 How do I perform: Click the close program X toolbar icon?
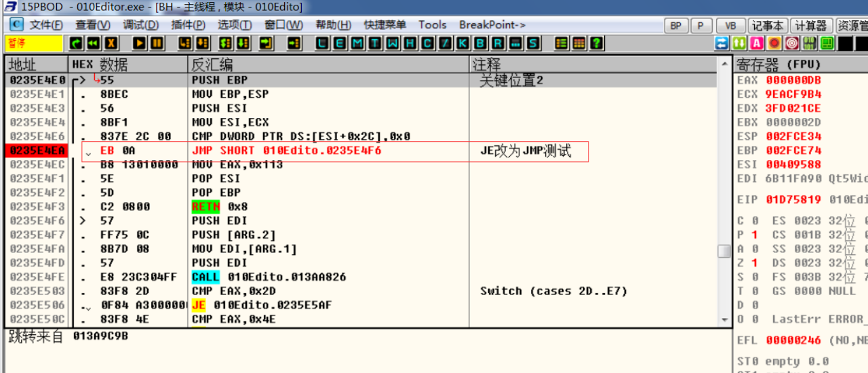click(111, 43)
